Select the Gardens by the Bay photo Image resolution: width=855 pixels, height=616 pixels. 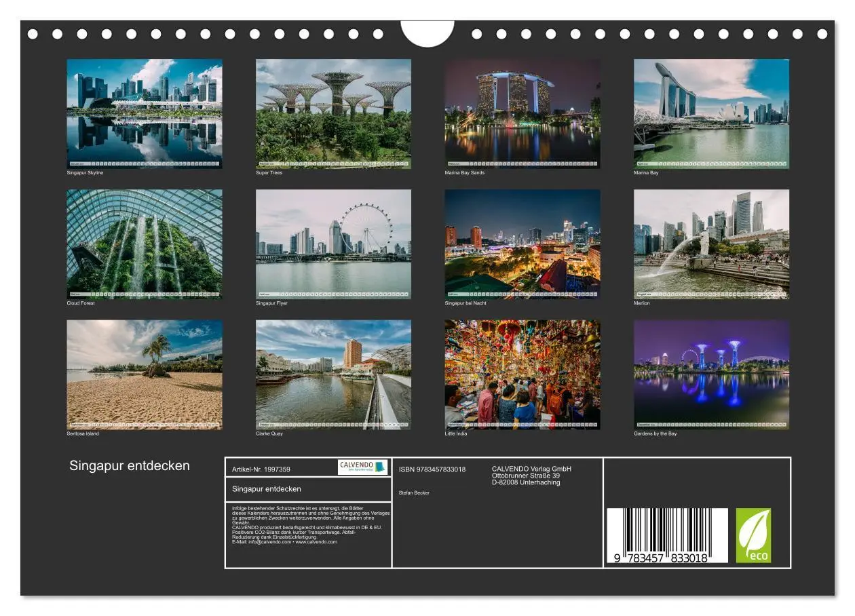coord(712,374)
